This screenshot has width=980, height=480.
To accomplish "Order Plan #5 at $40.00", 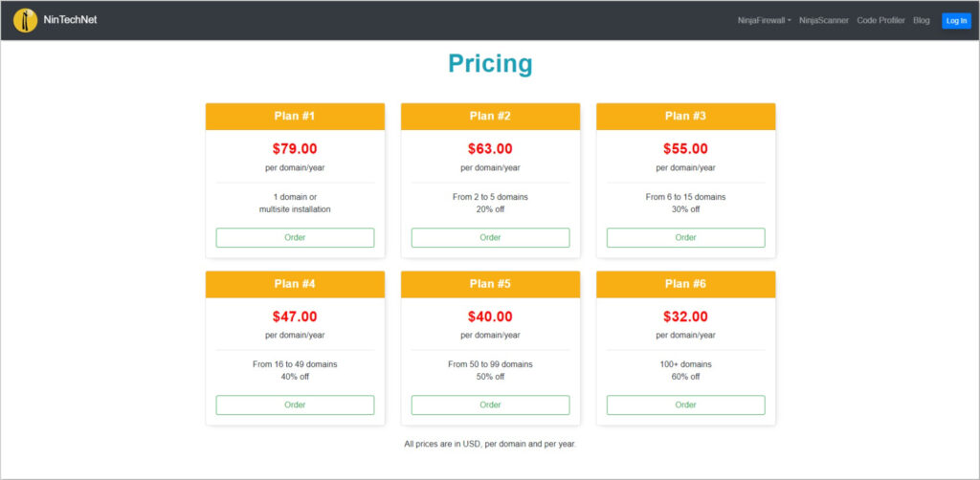I will pyautogui.click(x=491, y=405).
